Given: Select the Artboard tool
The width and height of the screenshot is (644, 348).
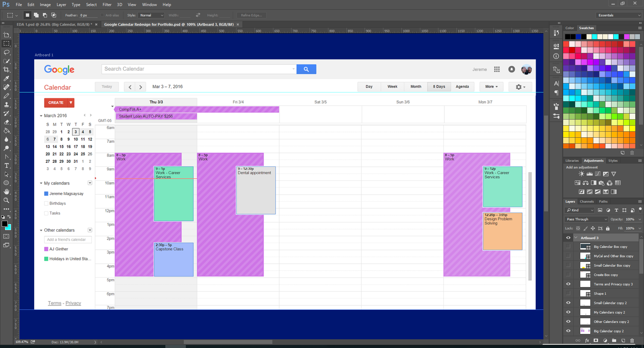Looking at the screenshot, I should [x=6, y=35].
